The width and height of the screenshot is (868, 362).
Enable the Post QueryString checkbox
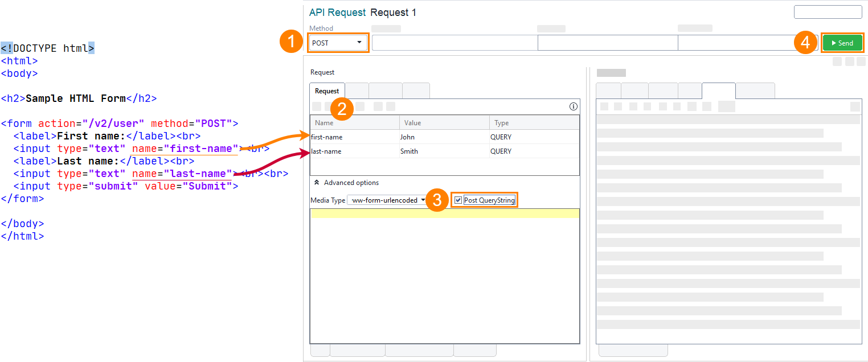click(x=457, y=200)
